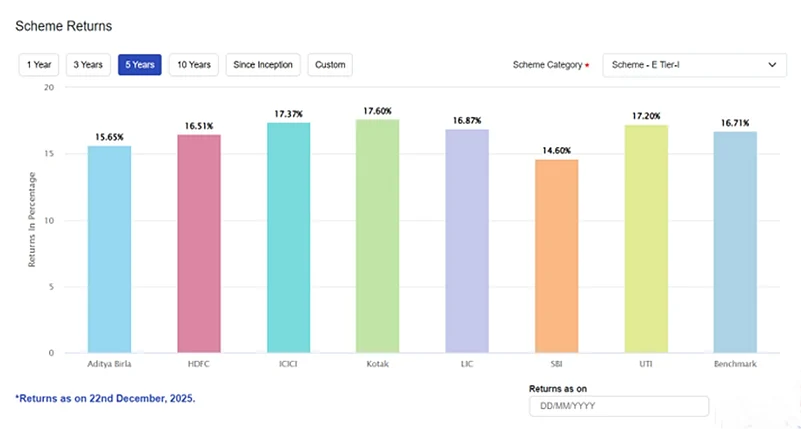Viewport: 801px width, 429px height.
Task: Click the active 5 Years button
Action: point(139,65)
